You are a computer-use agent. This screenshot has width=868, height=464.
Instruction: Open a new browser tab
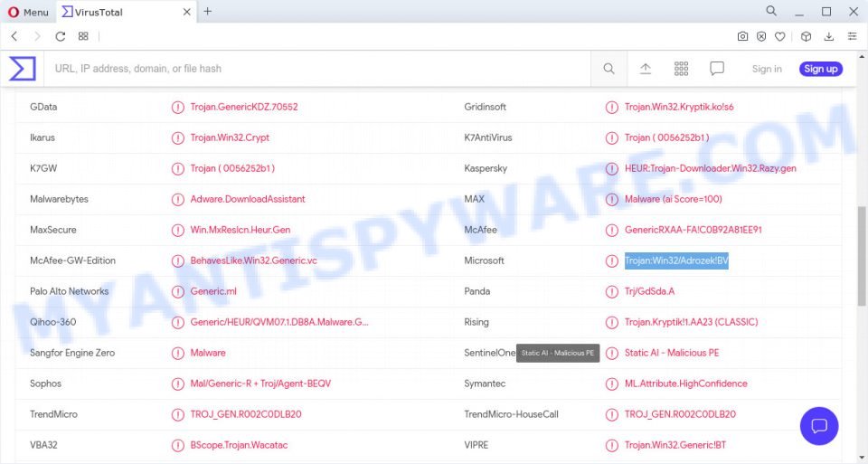tap(208, 11)
